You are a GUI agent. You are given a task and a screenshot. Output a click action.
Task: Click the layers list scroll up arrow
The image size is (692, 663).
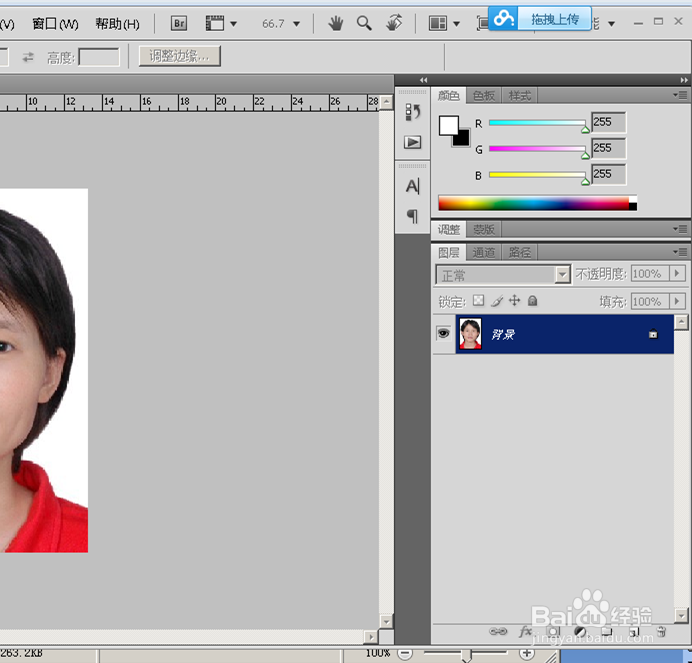coord(681,322)
